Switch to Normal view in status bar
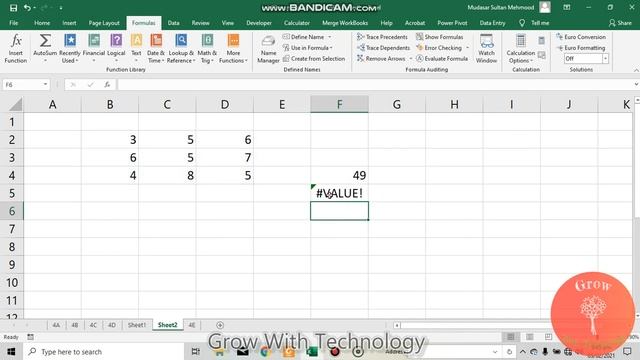The image size is (640, 360). (x=510, y=337)
